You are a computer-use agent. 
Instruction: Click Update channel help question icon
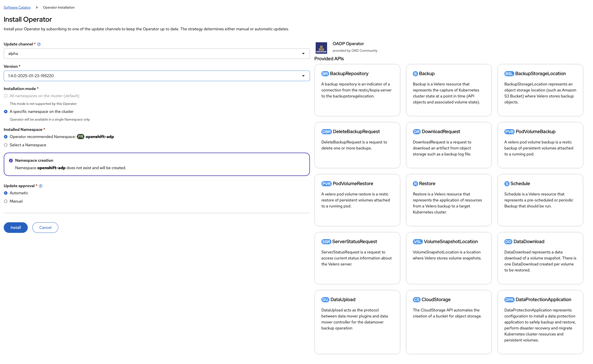tap(39, 44)
